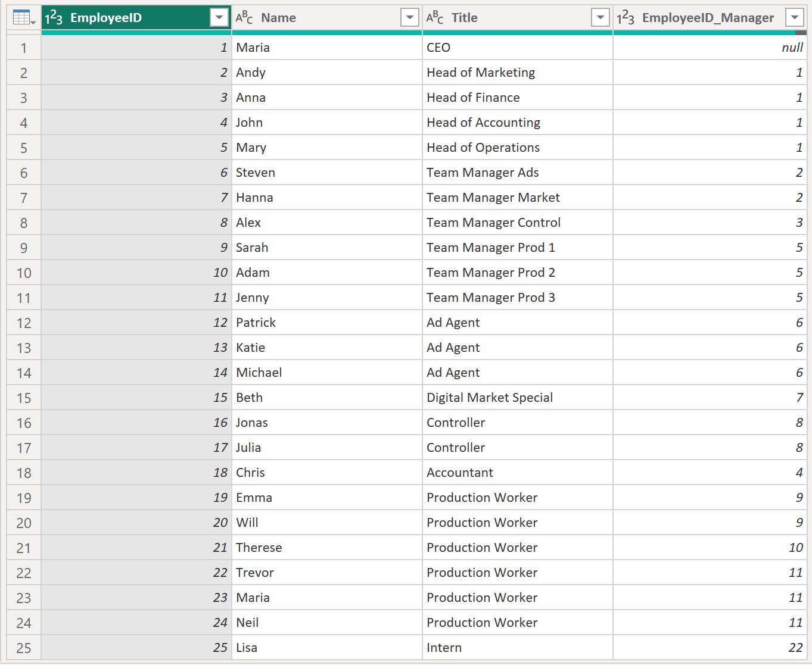This screenshot has width=812, height=665.
Task: Select the cell containing CEO
Action: (x=518, y=47)
